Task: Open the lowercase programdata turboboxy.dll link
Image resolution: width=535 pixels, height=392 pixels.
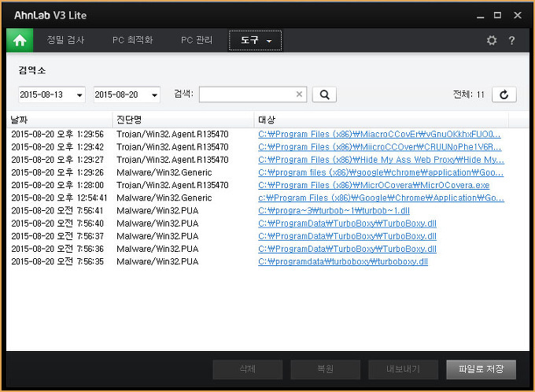Action: click(x=343, y=261)
